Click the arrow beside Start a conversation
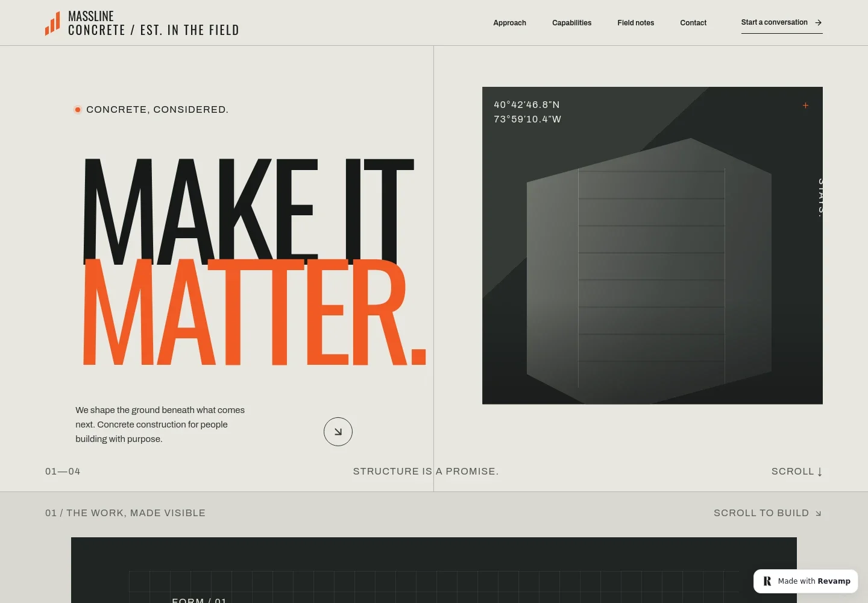The image size is (868, 603). (818, 22)
